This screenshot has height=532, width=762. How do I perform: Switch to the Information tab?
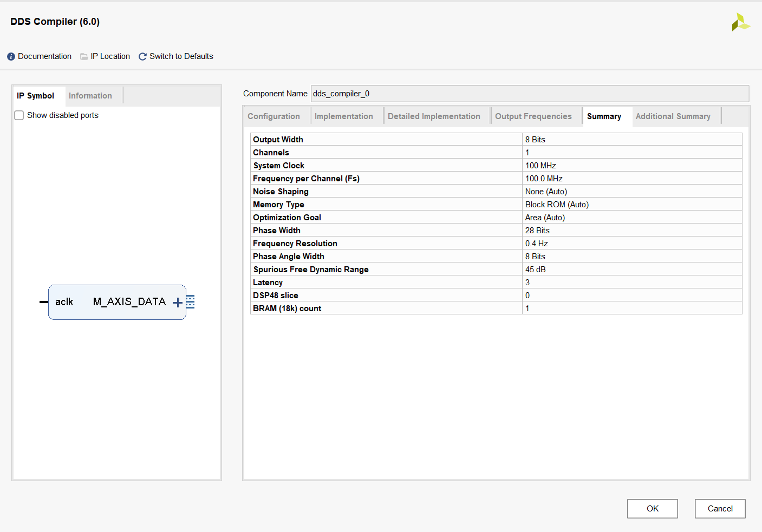point(90,96)
